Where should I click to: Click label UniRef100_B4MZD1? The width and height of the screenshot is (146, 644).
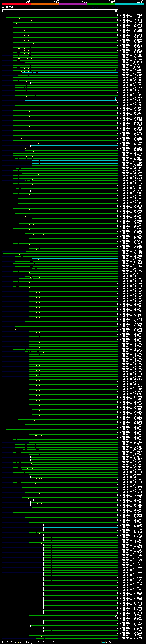click(x=131, y=193)
